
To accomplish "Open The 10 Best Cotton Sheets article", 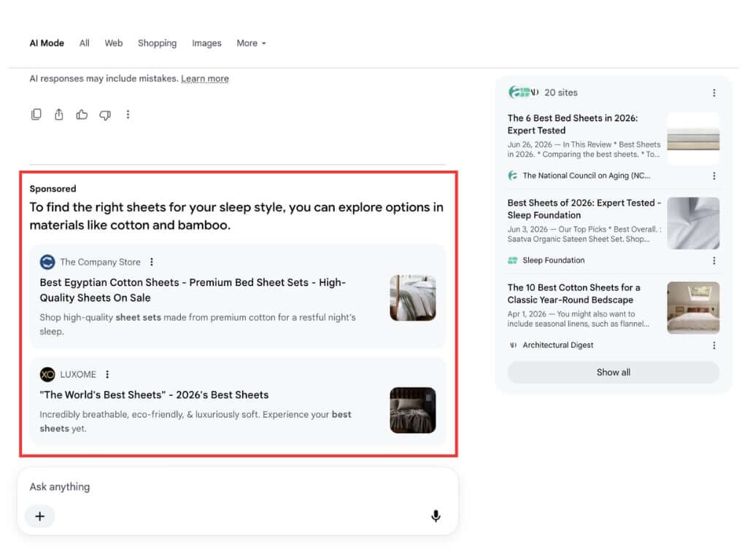I will pyautogui.click(x=573, y=294).
